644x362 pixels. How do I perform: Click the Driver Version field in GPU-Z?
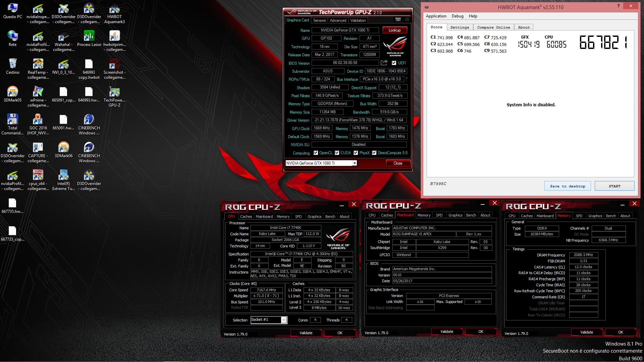359,120
